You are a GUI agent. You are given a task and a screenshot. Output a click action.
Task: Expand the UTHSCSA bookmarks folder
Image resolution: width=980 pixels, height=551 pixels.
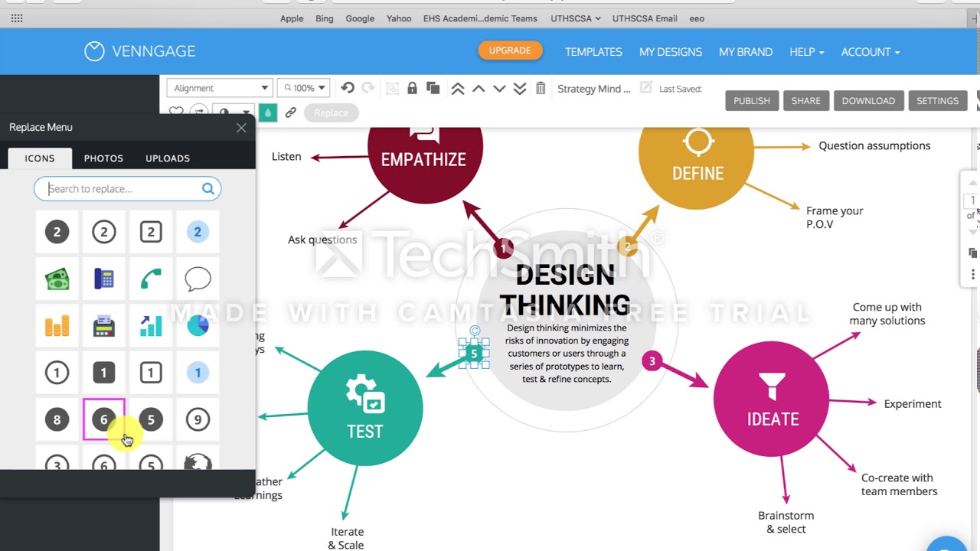click(x=575, y=18)
